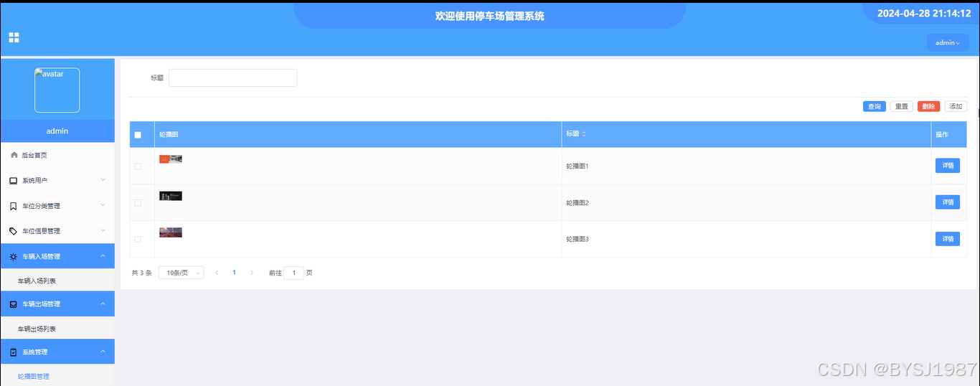Open 详情 for 轮播图3
This screenshot has width=980, height=386.
948,239
